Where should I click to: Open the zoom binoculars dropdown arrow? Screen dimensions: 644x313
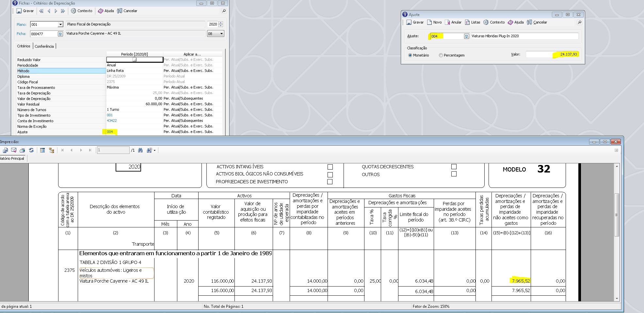(154, 150)
